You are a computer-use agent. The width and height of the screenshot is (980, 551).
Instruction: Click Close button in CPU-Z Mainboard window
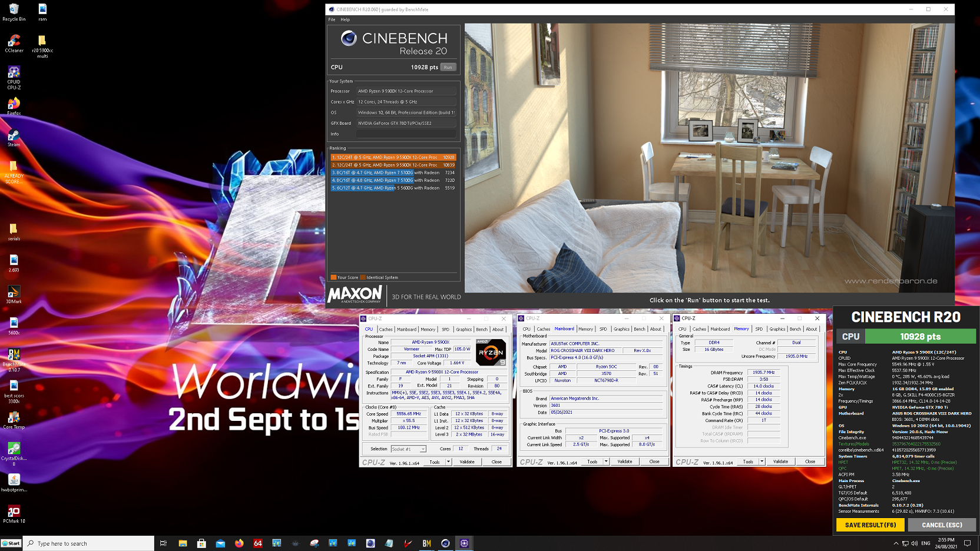pyautogui.click(x=654, y=462)
